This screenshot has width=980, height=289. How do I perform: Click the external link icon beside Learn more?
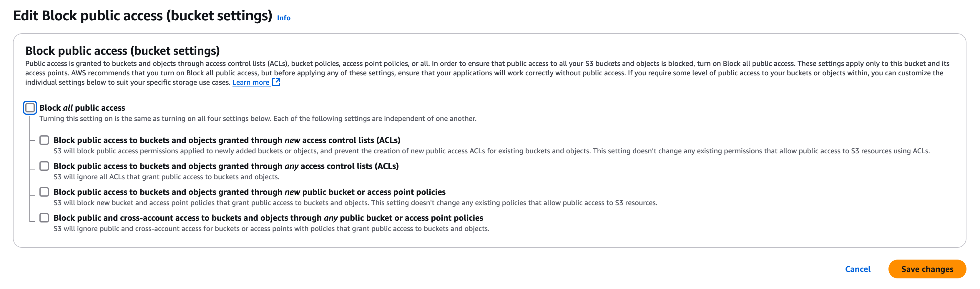tap(276, 82)
